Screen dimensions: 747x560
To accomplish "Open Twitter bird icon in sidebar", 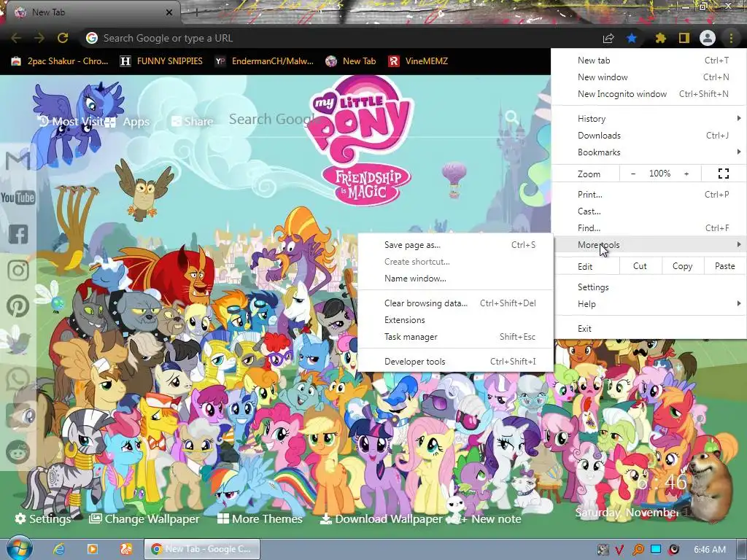I will pyautogui.click(x=18, y=342).
